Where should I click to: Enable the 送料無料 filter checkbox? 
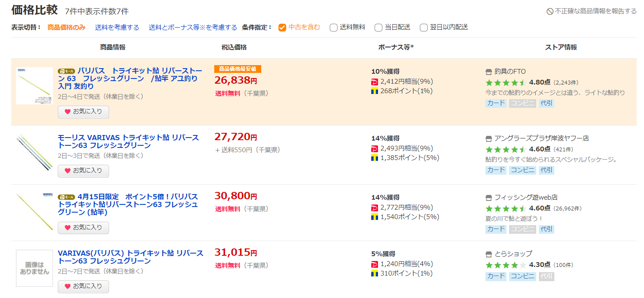tap(334, 28)
